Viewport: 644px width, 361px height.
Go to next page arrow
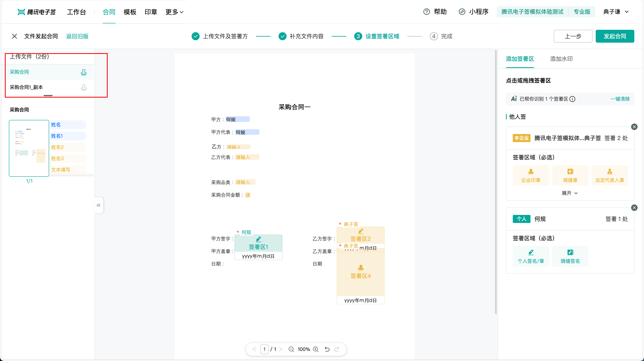click(x=281, y=349)
